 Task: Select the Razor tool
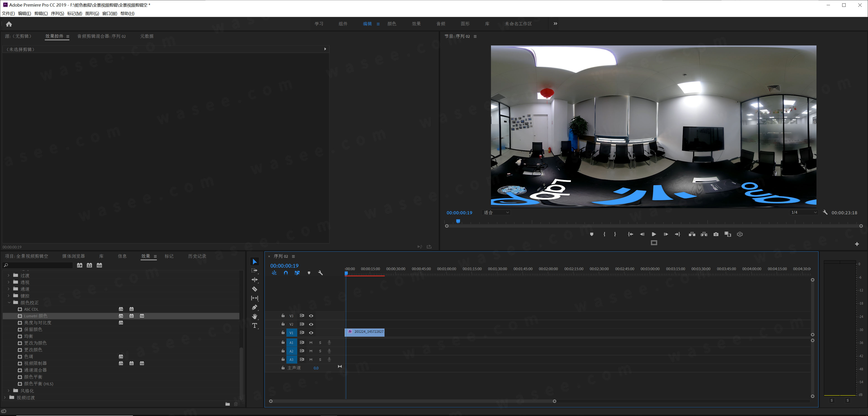(x=254, y=289)
